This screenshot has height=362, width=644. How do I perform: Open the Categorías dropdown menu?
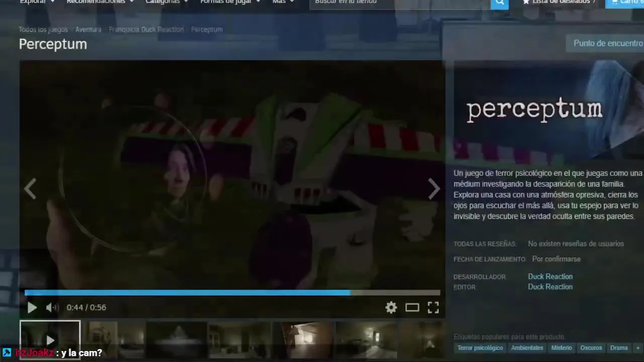pyautogui.click(x=167, y=2)
